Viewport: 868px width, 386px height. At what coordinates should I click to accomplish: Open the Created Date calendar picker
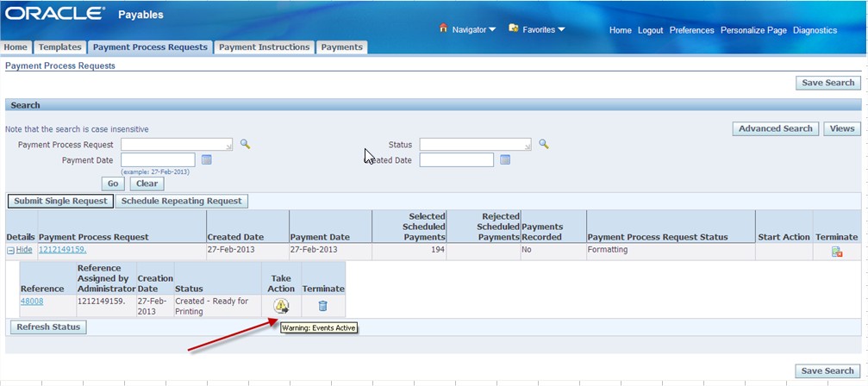pos(505,159)
